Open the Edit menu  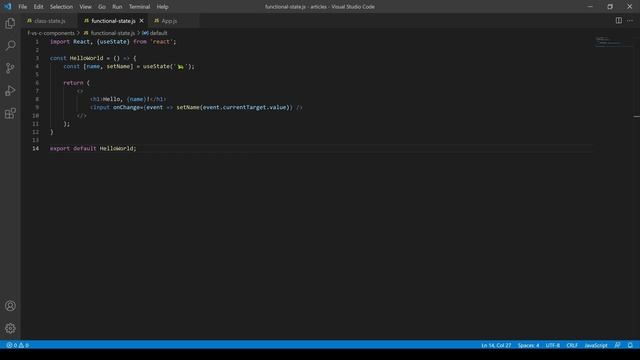38,7
